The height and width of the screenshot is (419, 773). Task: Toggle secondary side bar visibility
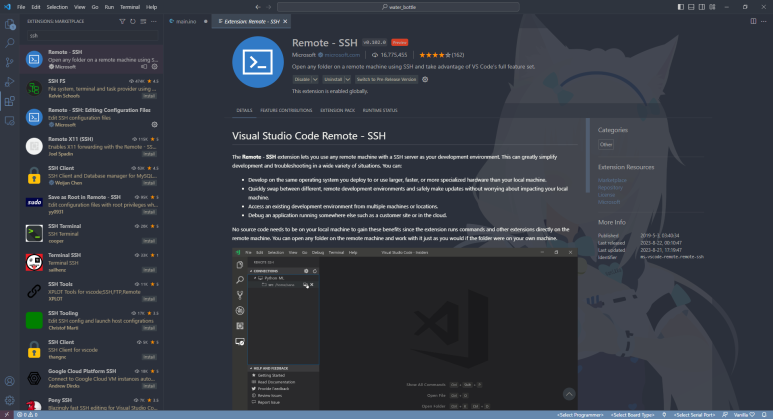tap(702, 7)
